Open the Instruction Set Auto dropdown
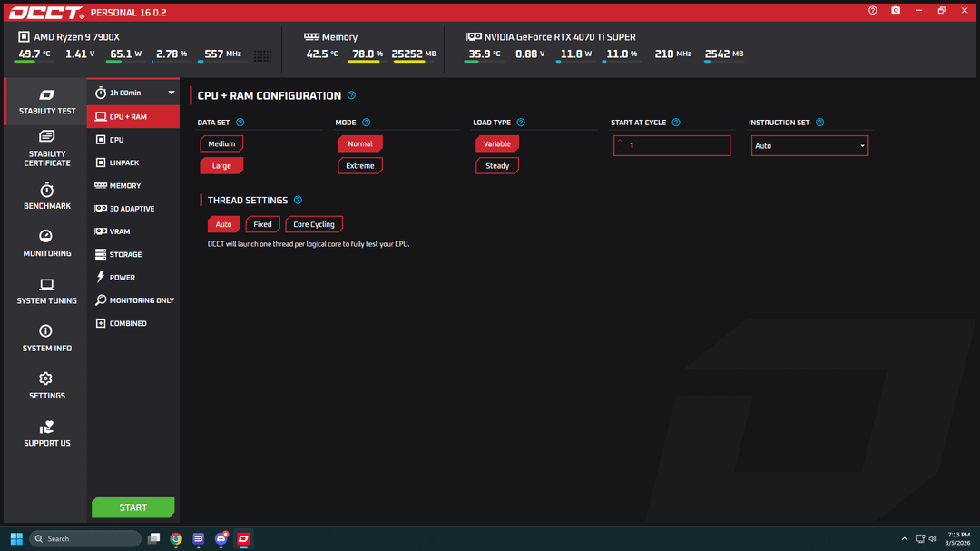 click(809, 146)
